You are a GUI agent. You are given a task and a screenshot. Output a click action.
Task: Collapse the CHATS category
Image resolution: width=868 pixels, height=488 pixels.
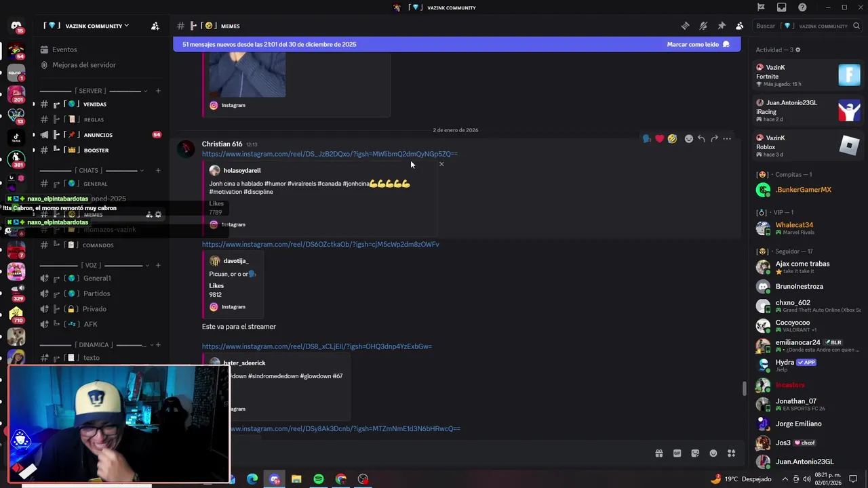pos(89,170)
